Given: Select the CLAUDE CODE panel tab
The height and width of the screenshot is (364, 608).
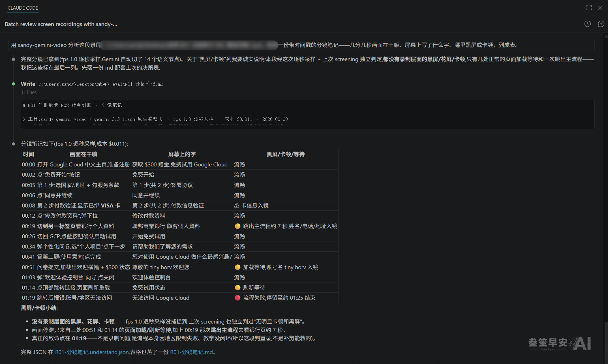Looking at the screenshot, I should (x=23, y=8).
